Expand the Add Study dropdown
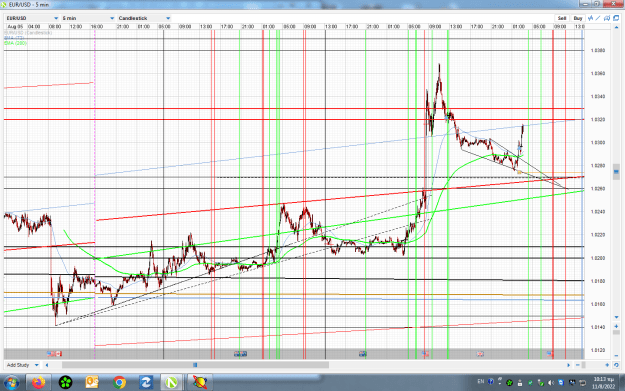The height and width of the screenshot is (391, 625). [23, 365]
